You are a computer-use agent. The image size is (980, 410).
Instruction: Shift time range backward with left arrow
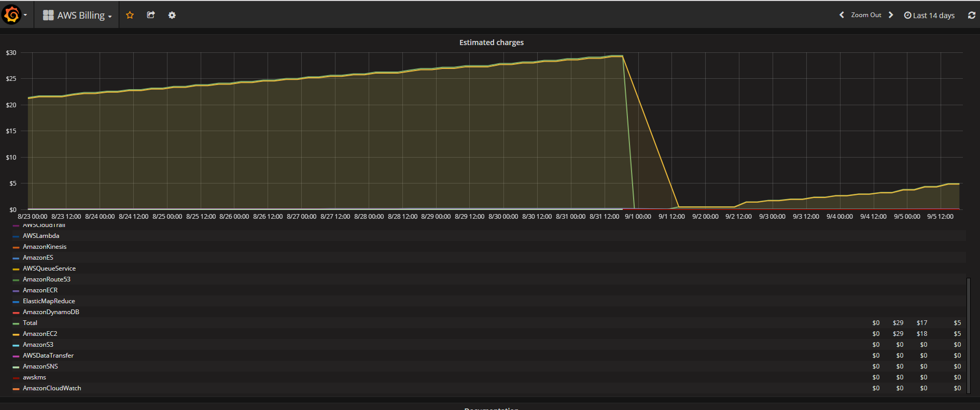pyautogui.click(x=842, y=15)
